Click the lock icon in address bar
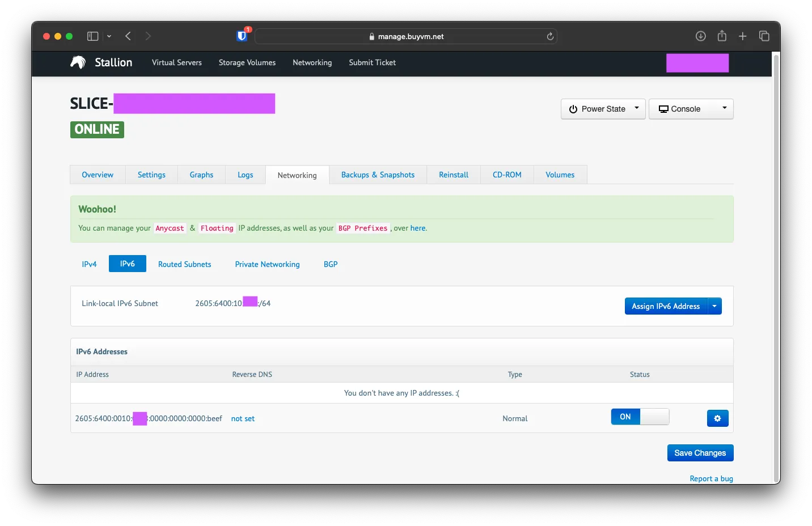Screen dimensions: 812x526 click(x=372, y=36)
